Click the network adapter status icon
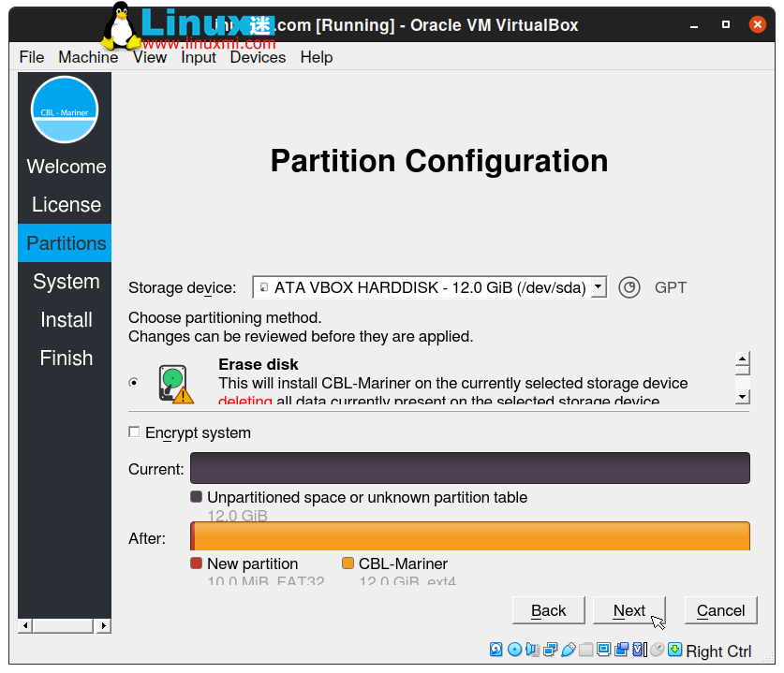This screenshot has width=784, height=673. coord(550,649)
